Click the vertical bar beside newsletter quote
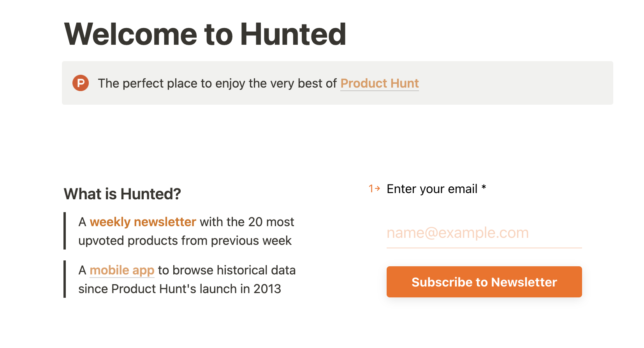 pos(65,231)
